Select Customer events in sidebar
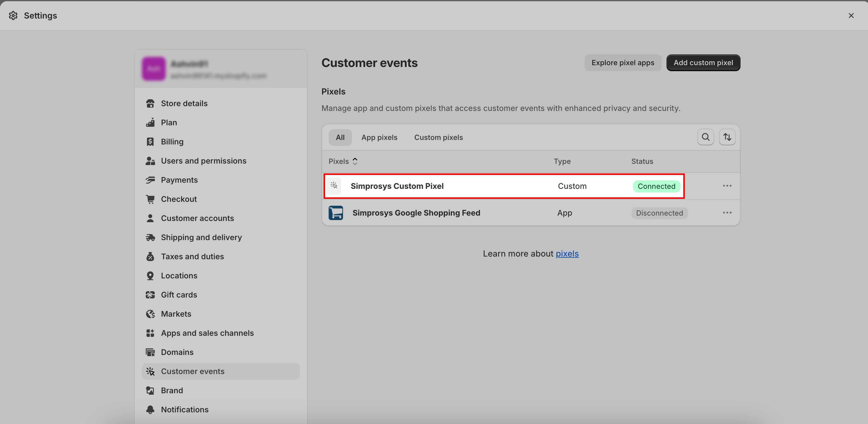 coord(221,371)
